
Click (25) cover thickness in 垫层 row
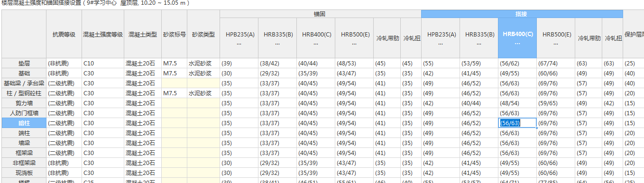[634, 64]
